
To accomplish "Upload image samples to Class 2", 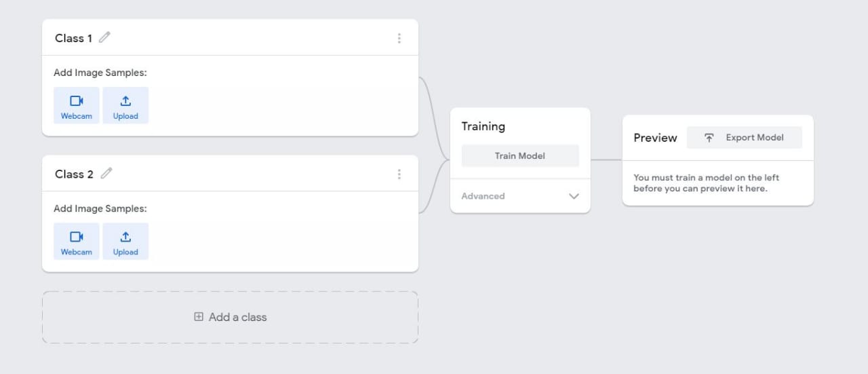I will (125, 241).
